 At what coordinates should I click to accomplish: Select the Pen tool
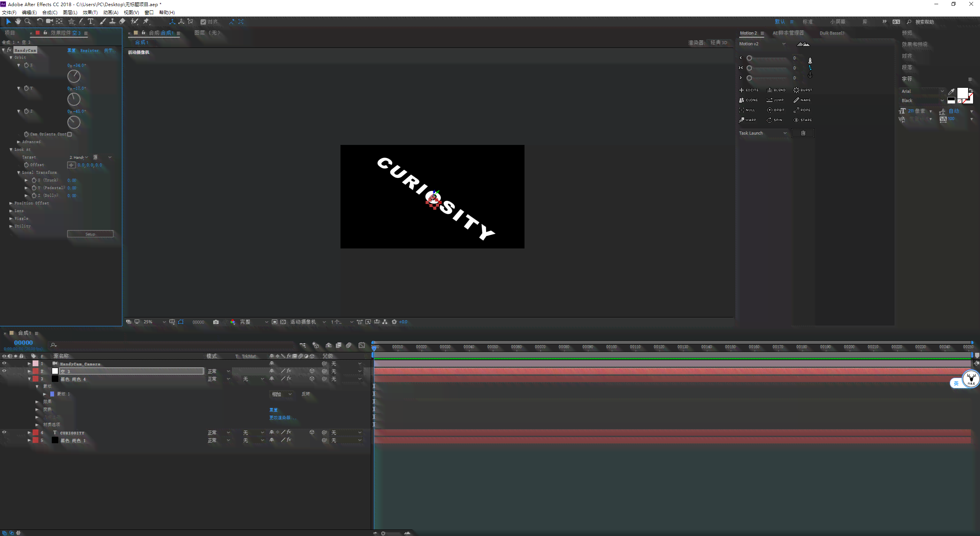tap(81, 21)
